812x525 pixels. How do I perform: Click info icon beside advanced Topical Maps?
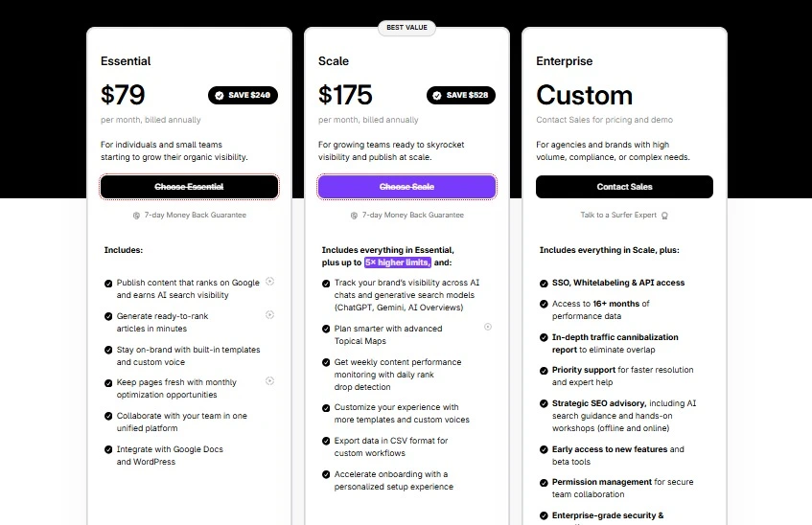(488, 327)
